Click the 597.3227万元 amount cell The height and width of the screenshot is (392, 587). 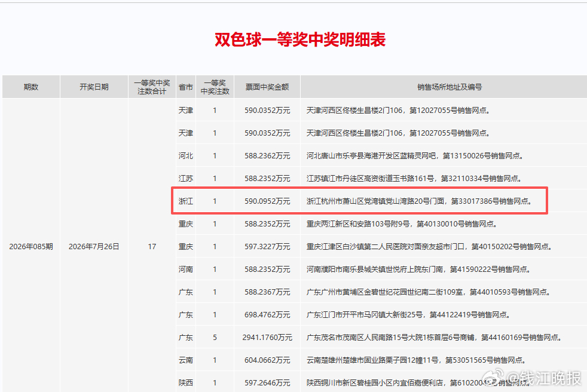(x=267, y=246)
